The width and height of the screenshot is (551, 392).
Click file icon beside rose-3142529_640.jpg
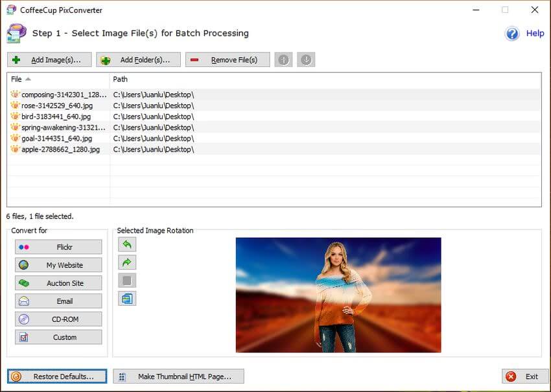coord(15,105)
